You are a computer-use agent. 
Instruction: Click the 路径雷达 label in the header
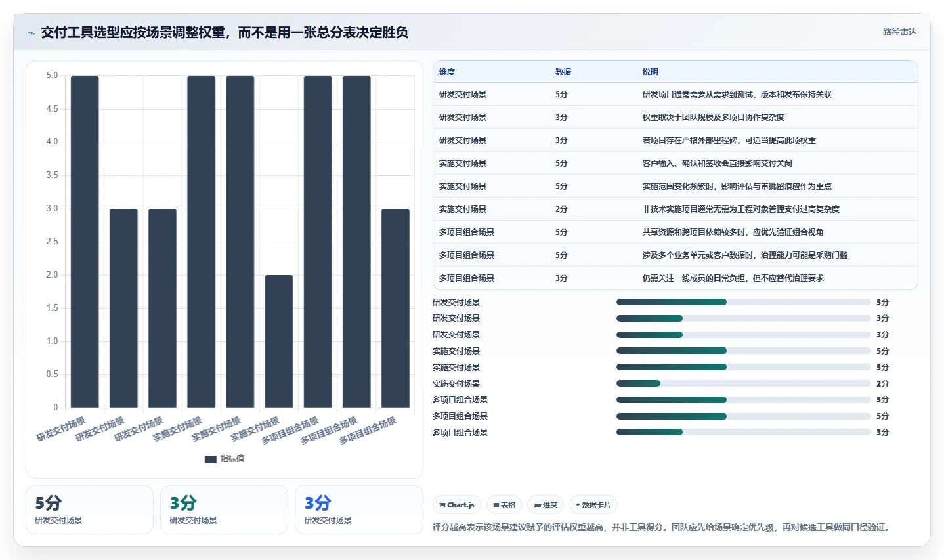point(899,32)
